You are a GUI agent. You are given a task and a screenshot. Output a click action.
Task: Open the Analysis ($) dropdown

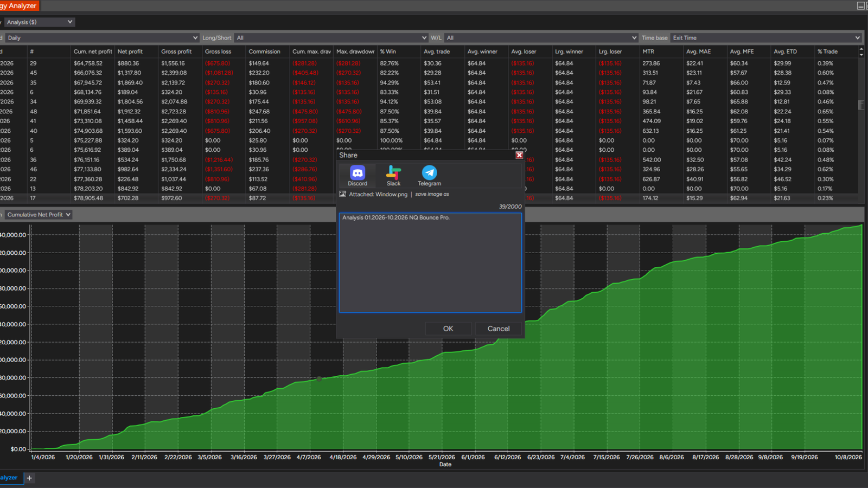click(40, 22)
